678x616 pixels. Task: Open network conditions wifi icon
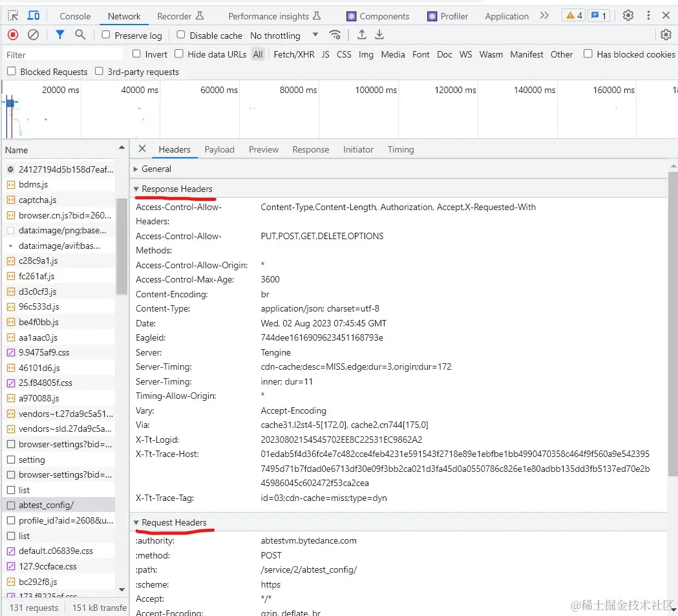335,35
